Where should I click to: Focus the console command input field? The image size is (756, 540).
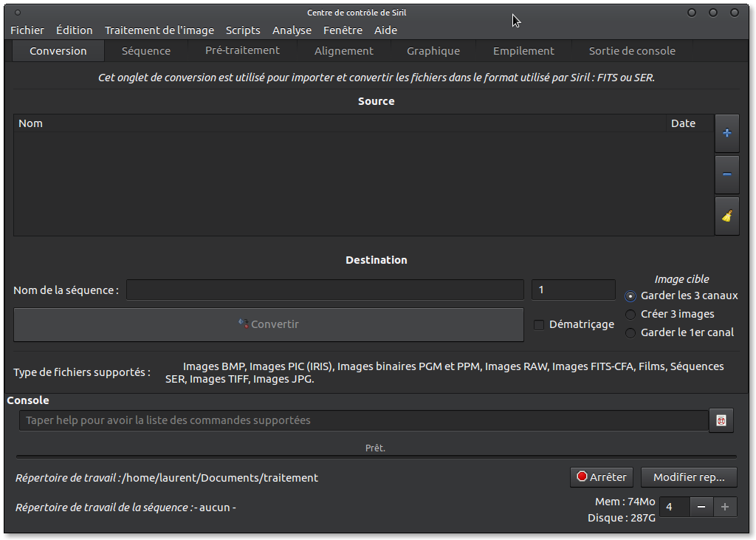tap(363, 420)
